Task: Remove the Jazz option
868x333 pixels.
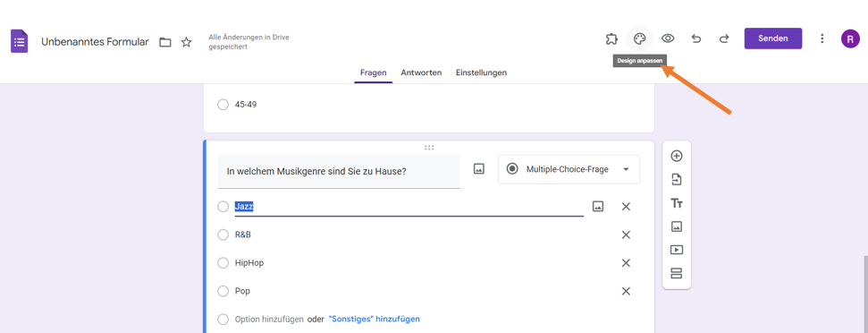Action: pyautogui.click(x=626, y=206)
